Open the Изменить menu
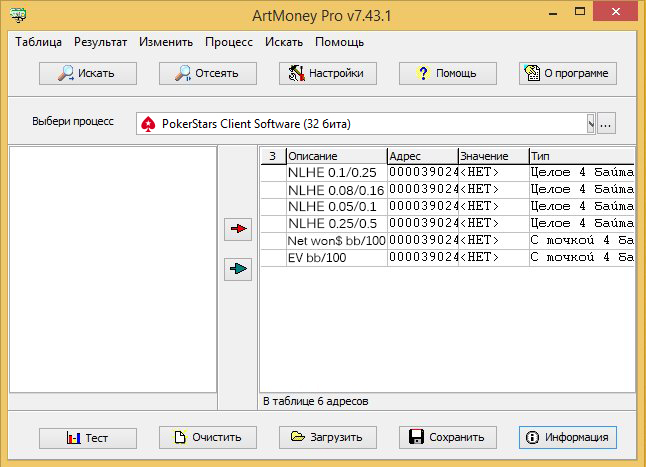 pos(166,42)
